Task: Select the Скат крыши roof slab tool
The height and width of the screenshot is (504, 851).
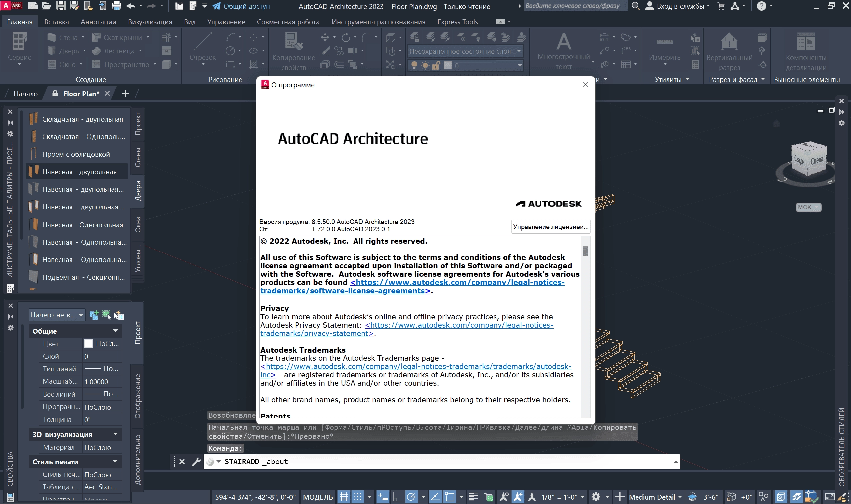Action: [x=118, y=37]
